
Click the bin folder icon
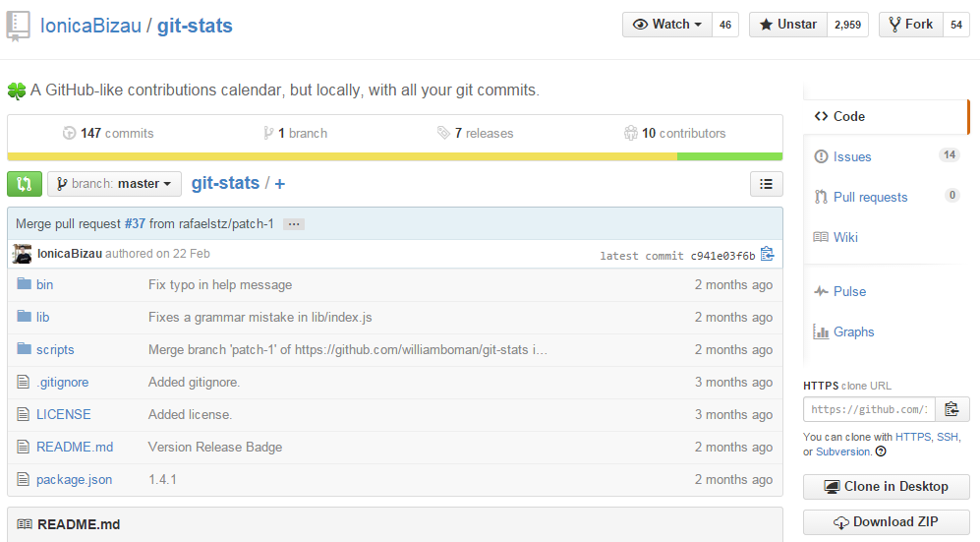(x=24, y=284)
